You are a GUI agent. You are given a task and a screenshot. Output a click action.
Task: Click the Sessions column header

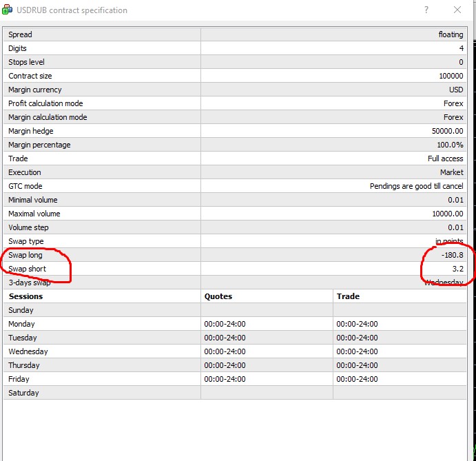tap(25, 296)
